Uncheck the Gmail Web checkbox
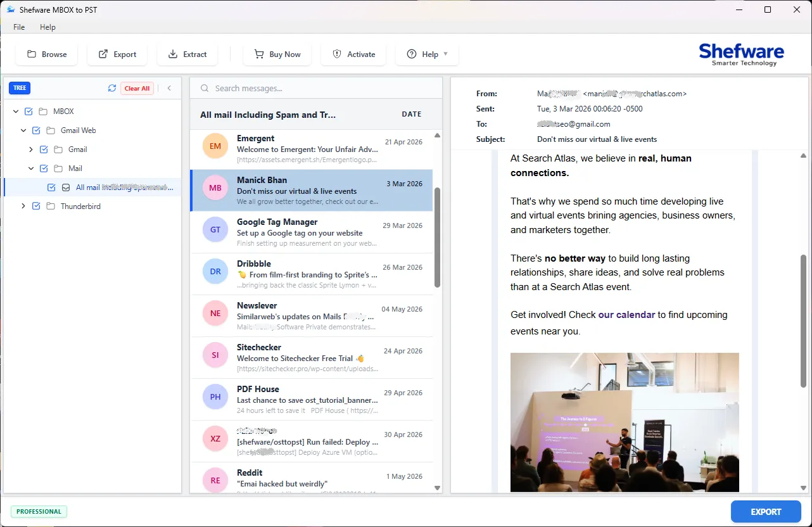Screen dimensions: 812x527 pos(36,130)
